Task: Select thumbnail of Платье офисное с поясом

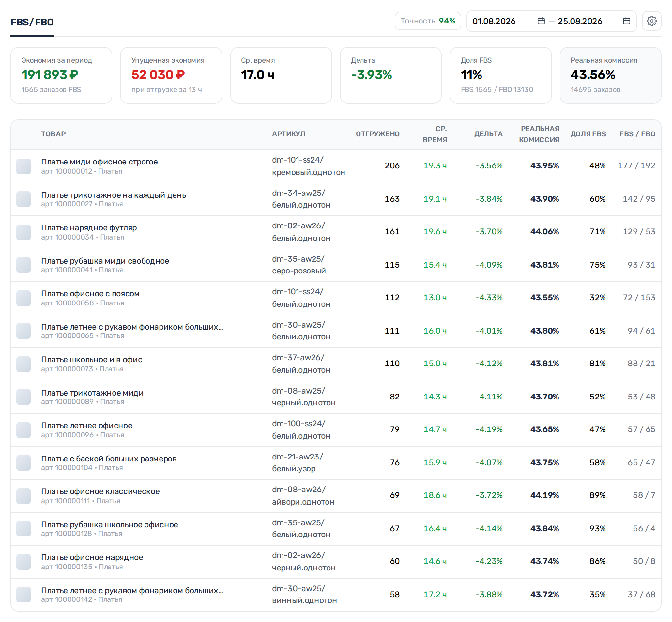Action: coord(23,298)
